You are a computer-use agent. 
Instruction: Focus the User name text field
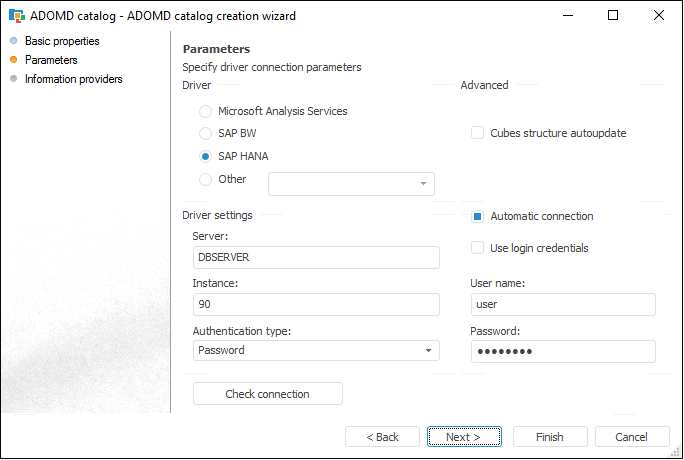(562, 304)
